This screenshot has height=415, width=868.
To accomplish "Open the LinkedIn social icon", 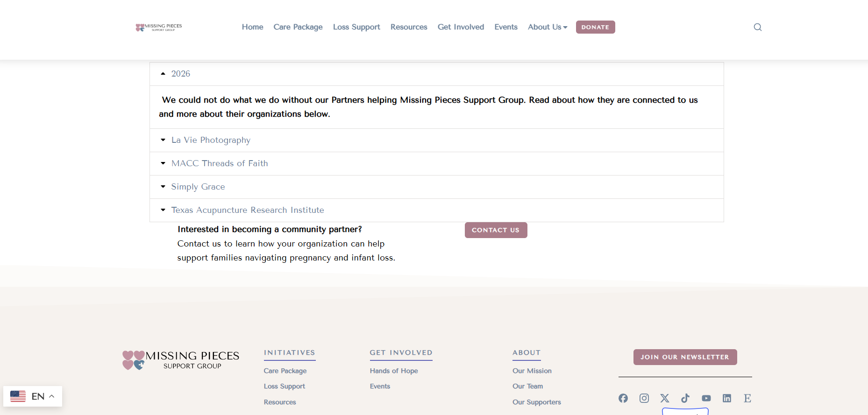I will click(727, 398).
